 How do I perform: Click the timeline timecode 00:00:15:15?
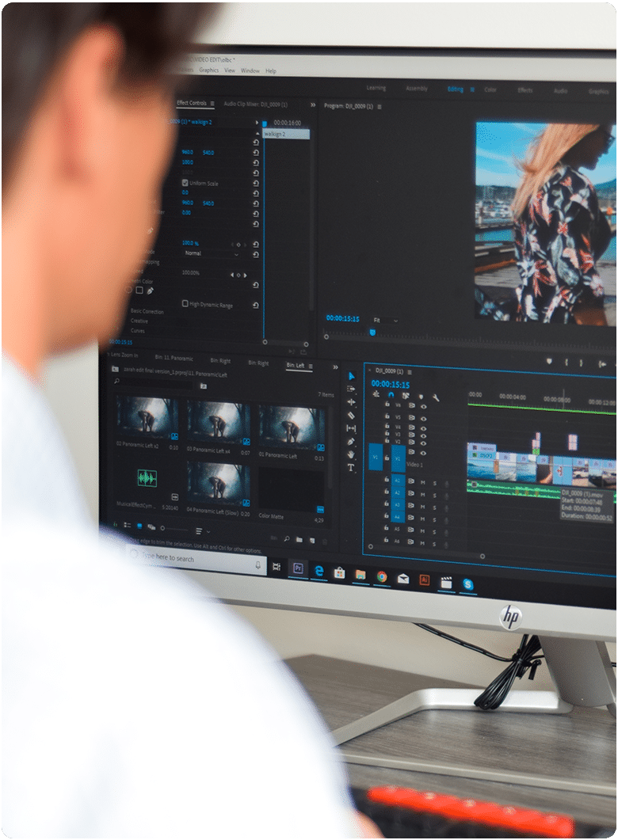(x=390, y=384)
